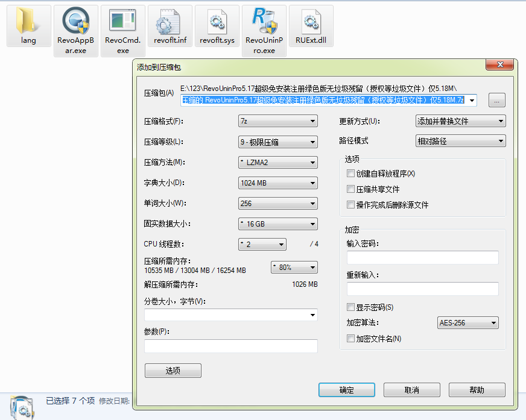Image resolution: width=526 pixels, height=420 pixels.
Task: Open the 压缩格式 7z dropdown
Action: pos(277,121)
